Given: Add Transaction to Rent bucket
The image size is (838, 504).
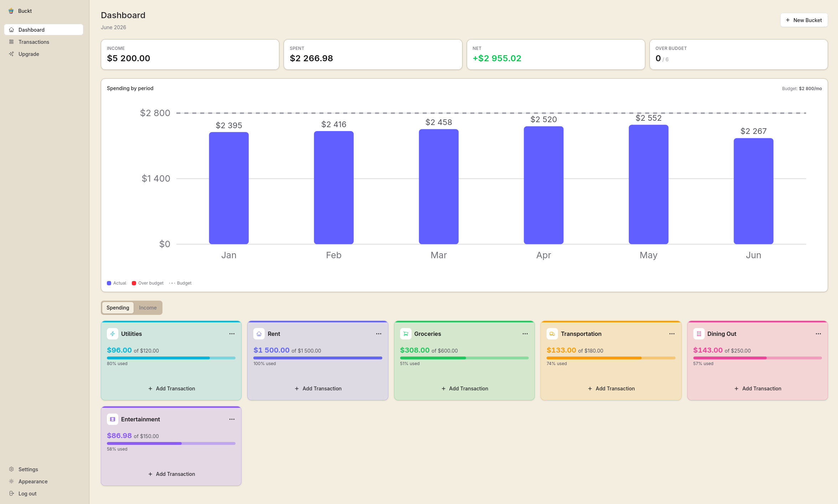Looking at the screenshot, I should pos(318,389).
